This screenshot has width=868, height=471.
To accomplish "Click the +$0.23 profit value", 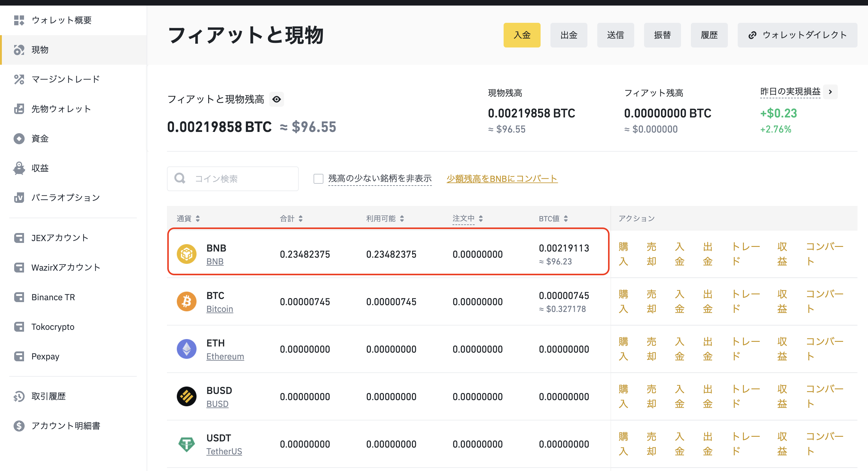I will pos(778,113).
